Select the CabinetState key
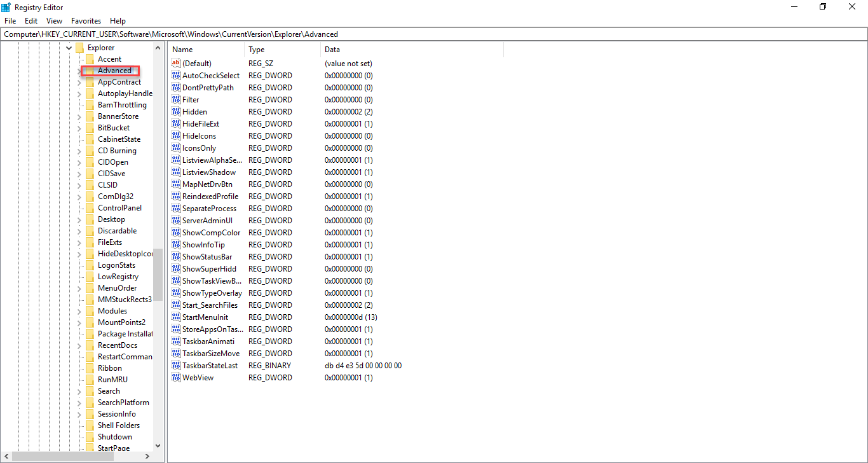The height and width of the screenshot is (463, 868). 119,139
